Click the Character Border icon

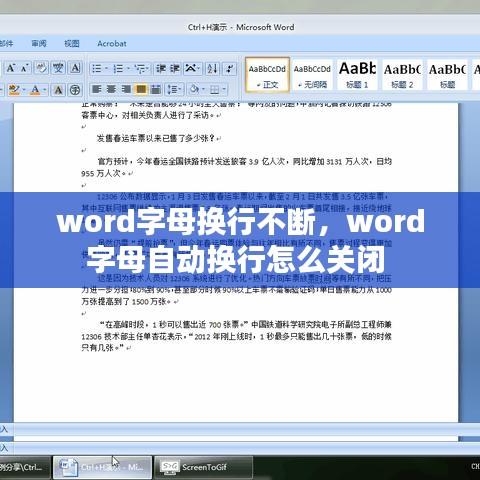coord(76,69)
